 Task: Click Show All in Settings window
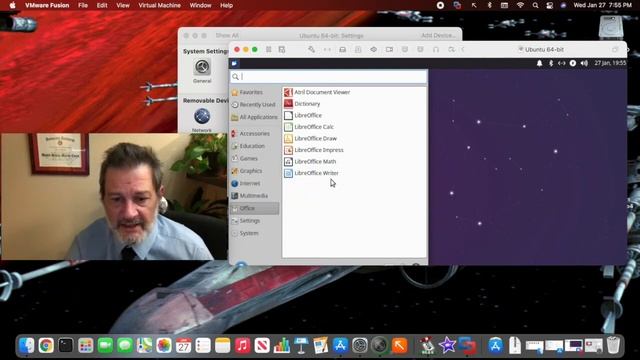pos(227,36)
